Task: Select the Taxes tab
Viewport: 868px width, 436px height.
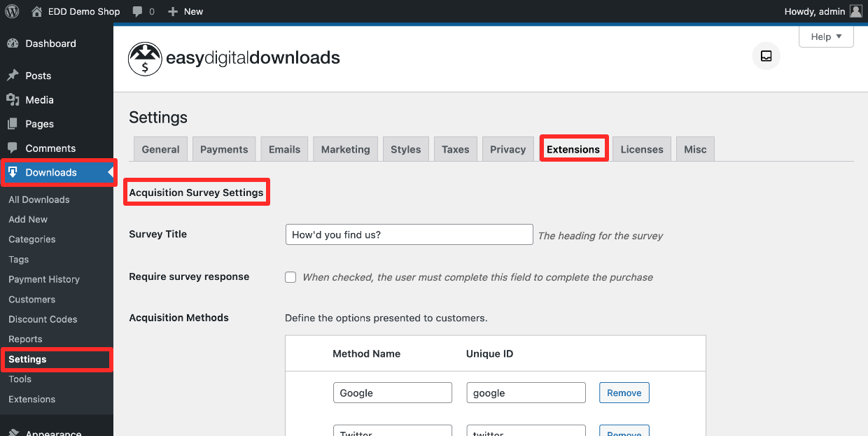Action: [x=455, y=149]
